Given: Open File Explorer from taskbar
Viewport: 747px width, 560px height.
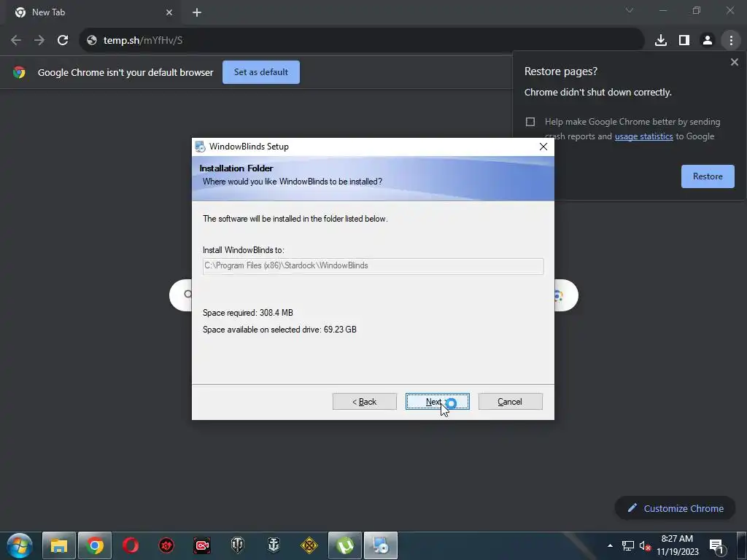Looking at the screenshot, I should tap(59, 545).
